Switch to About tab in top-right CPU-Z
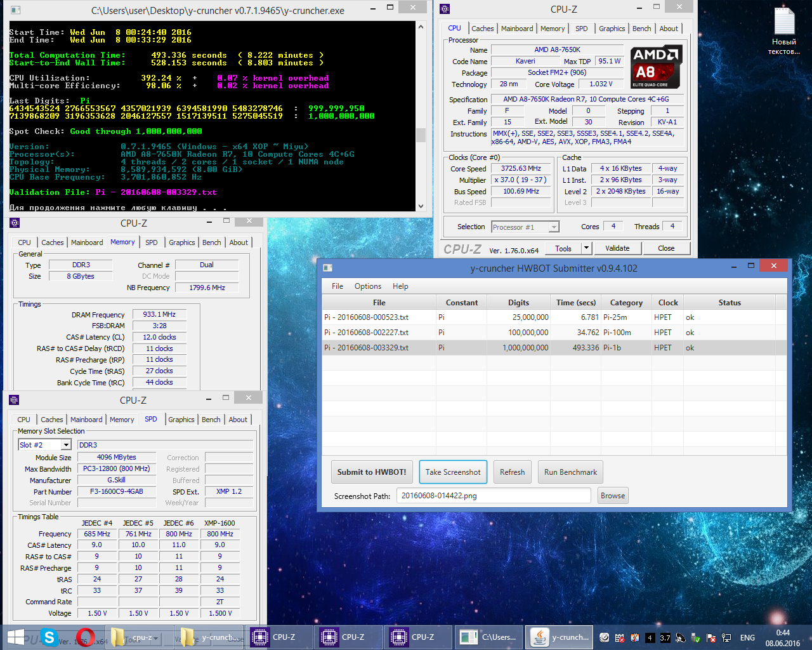The height and width of the screenshot is (650, 812). (x=668, y=29)
